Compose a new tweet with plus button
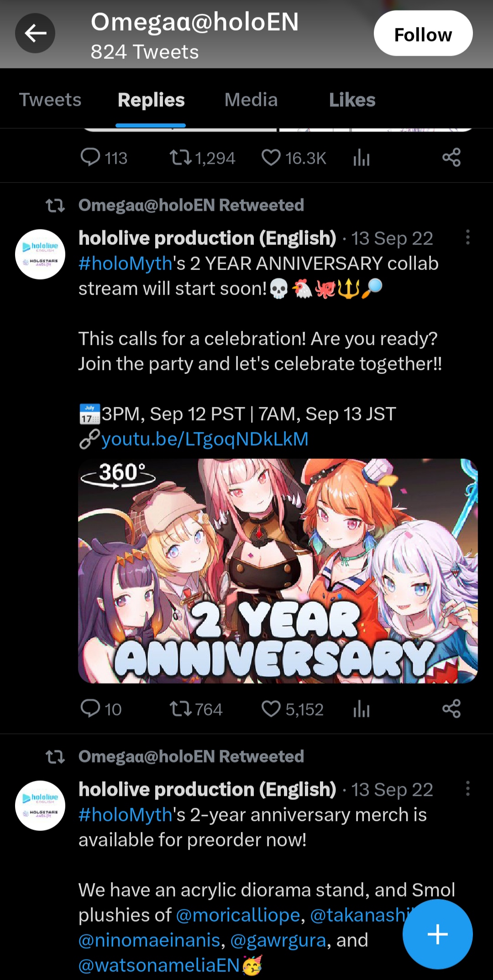 (437, 934)
